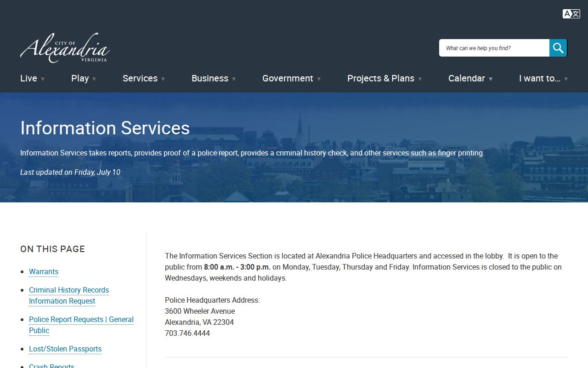Focus the 'What can we help you find?' search box

click(x=494, y=48)
